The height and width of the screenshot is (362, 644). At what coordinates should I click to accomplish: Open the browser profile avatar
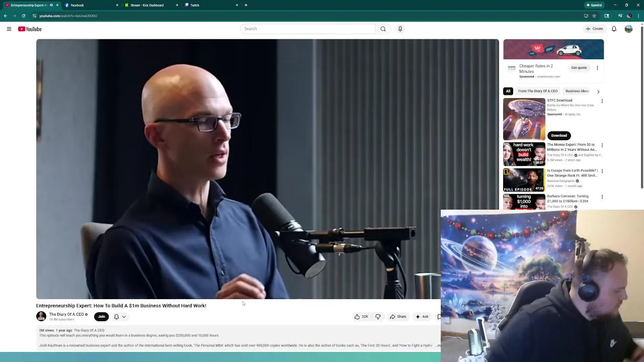tap(629, 16)
